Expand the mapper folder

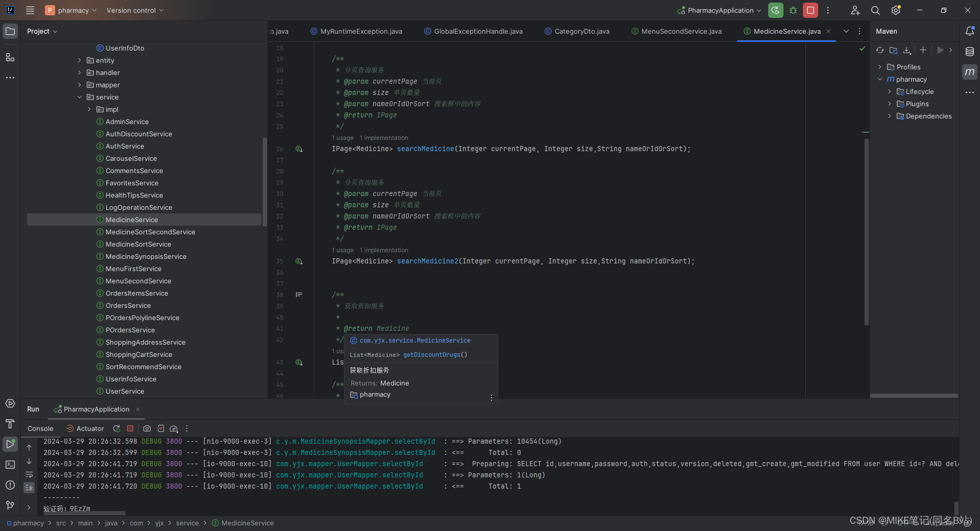tap(80, 85)
